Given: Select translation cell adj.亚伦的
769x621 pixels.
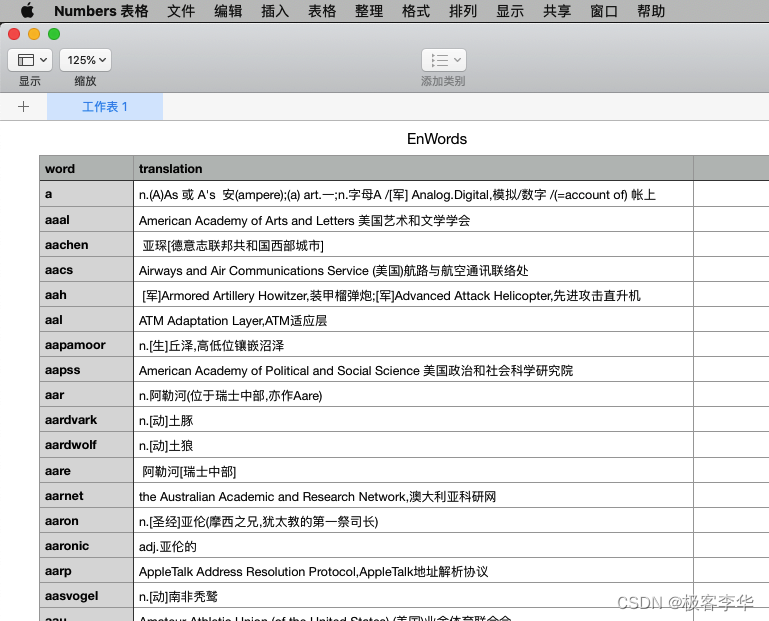Looking at the screenshot, I should (413, 545).
